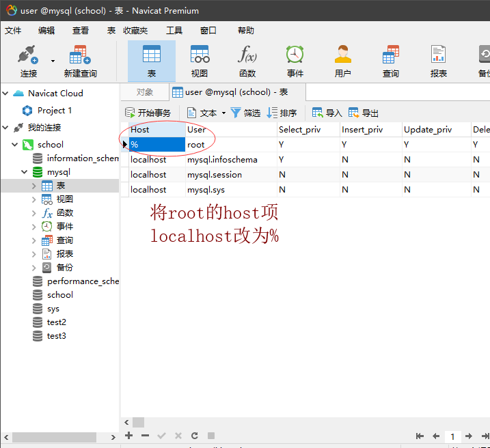This screenshot has width=490, height=448.
Task: Expand the 表 tree node
Action: point(33,186)
